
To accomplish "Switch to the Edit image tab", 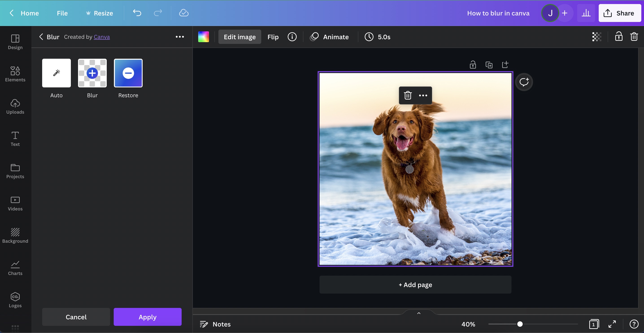I will point(239,37).
